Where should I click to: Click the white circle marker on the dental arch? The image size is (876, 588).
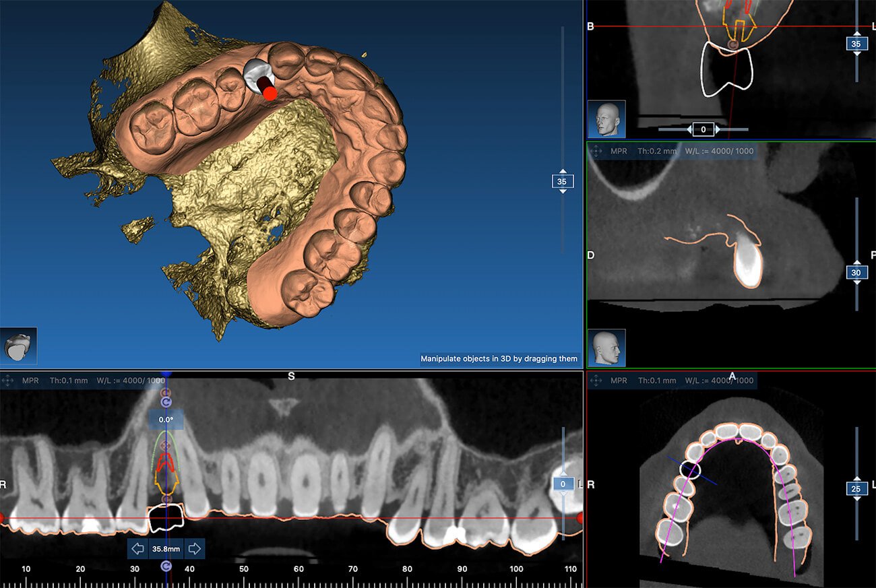click(691, 469)
